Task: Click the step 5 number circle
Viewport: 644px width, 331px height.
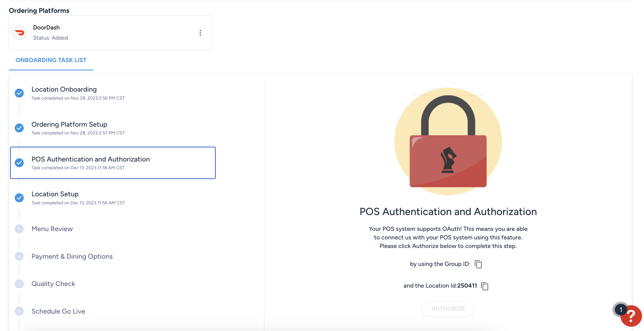Action: pyautogui.click(x=19, y=229)
